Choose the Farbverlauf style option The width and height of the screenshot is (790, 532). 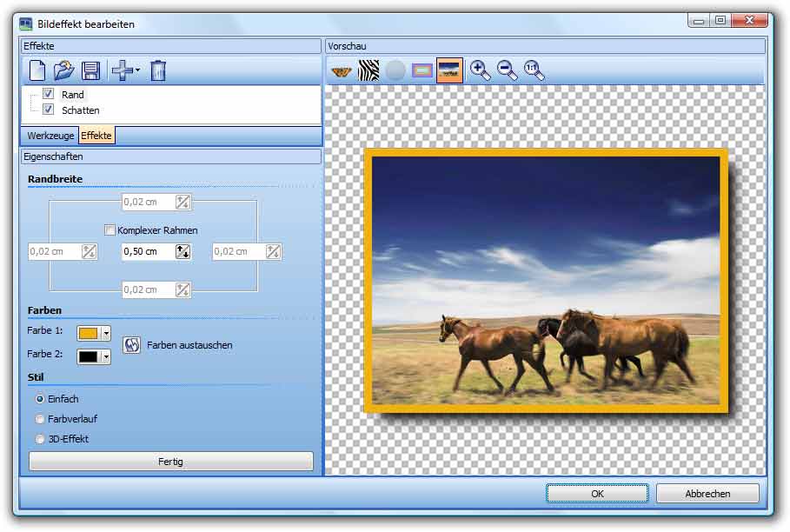click(40, 419)
